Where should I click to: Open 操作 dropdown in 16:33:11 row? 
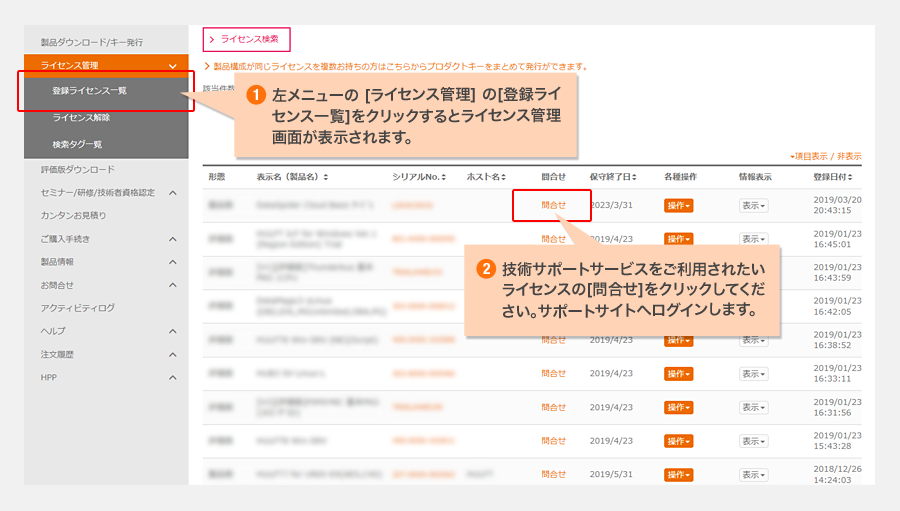tap(678, 374)
